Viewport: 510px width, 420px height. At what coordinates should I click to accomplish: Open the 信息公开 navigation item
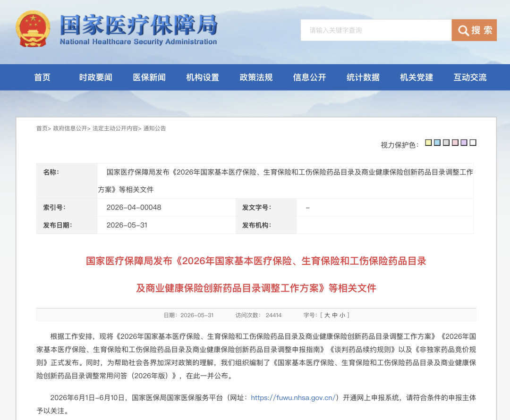[309, 77]
